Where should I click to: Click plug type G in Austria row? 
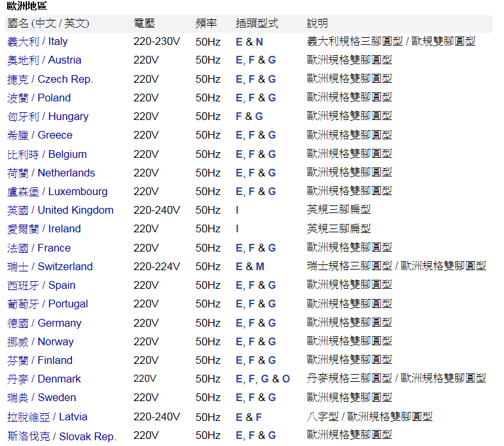[272, 60]
